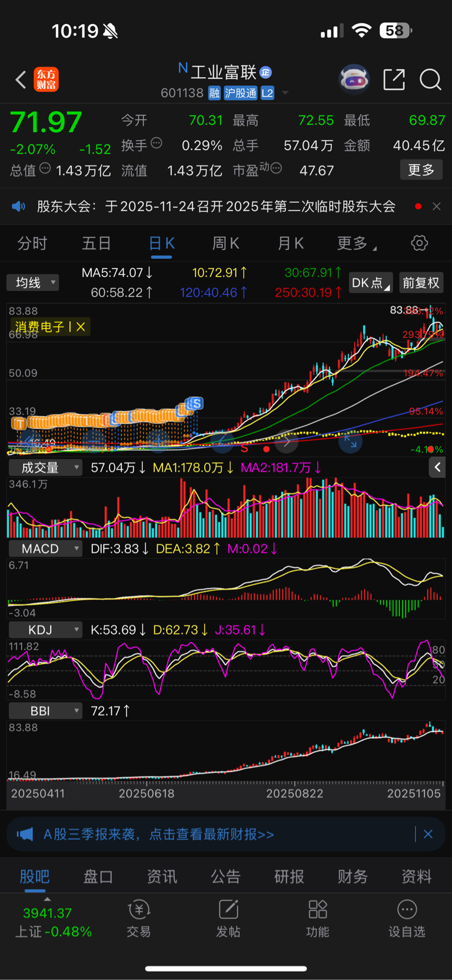Screen dimensions: 452x980
Task: Tap the MA5:74.07 value
Action: coord(117,273)
